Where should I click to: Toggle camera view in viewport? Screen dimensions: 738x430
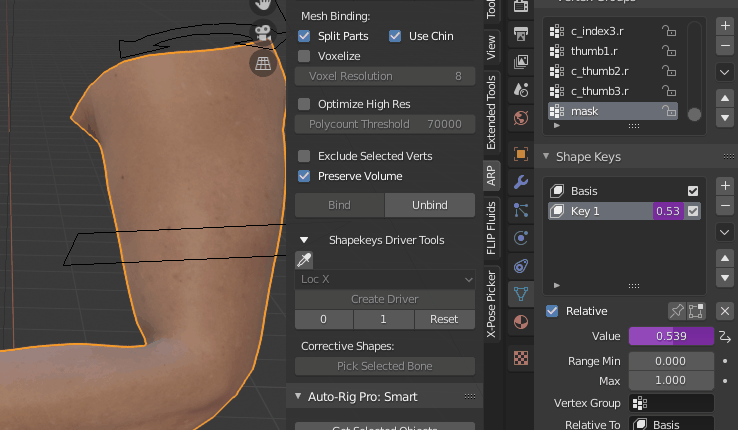tap(263, 33)
